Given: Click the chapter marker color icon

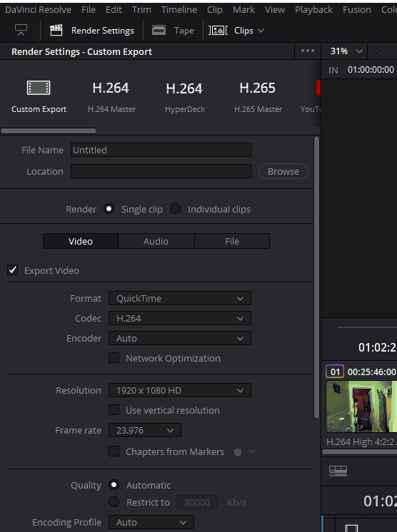Looking at the screenshot, I should (238, 452).
